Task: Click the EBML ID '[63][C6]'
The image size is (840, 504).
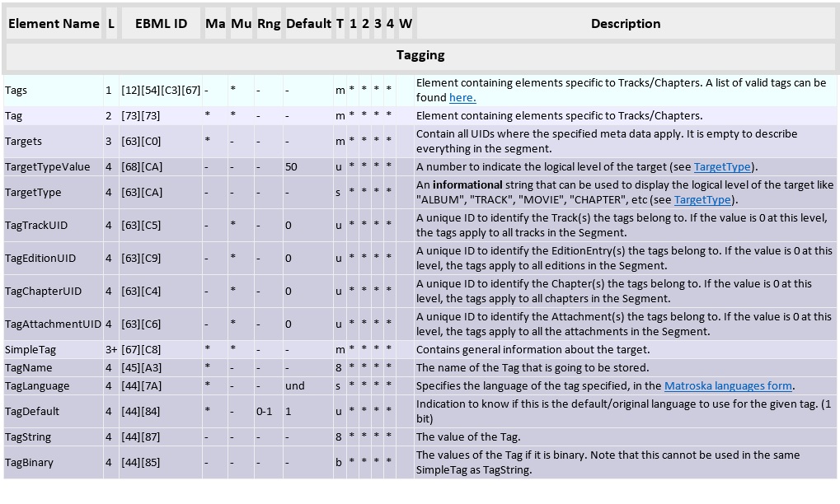Action: click(x=141, y=324)
